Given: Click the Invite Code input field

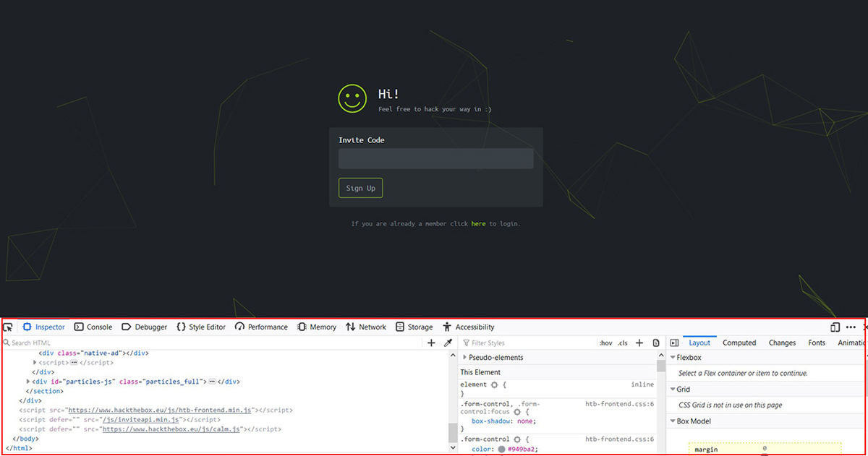Looking at the screenshot, I should [x=436, y=159].
